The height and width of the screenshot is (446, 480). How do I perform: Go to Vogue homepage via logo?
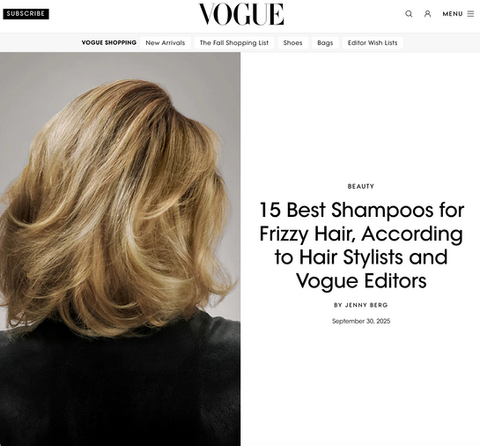point(241,14)
